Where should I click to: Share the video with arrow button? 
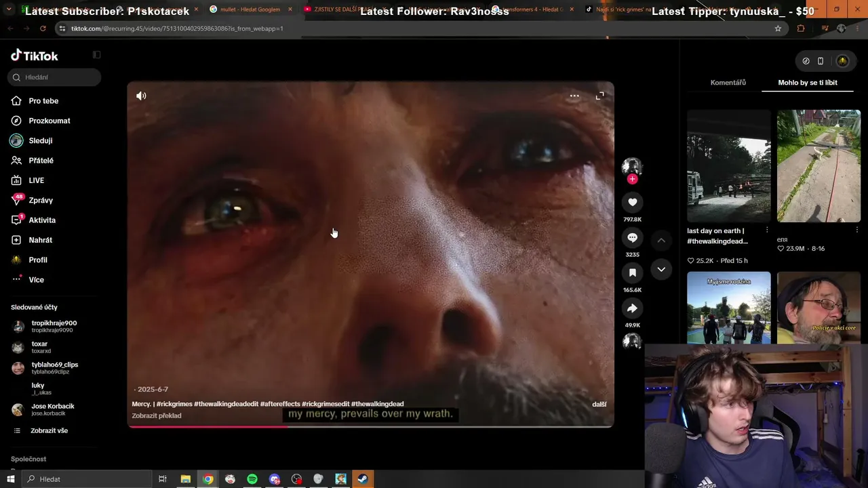point(632,308)
